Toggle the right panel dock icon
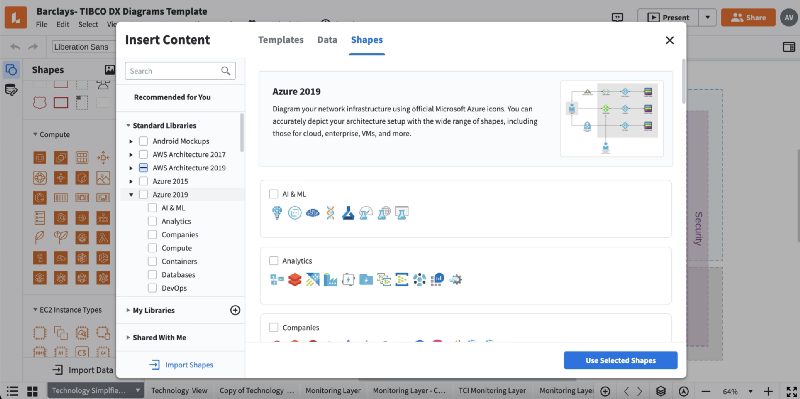 [789, 47]
